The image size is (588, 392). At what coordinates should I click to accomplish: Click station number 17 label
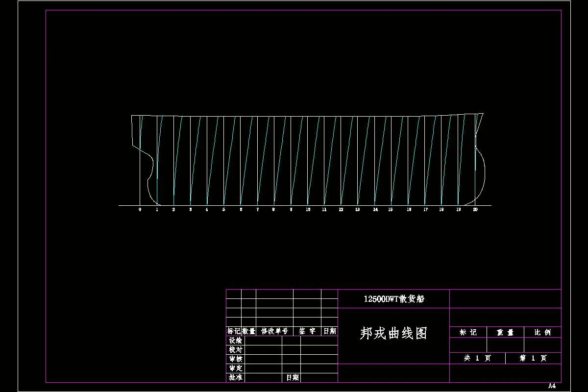pyautogui.click(x=425, y=209)
